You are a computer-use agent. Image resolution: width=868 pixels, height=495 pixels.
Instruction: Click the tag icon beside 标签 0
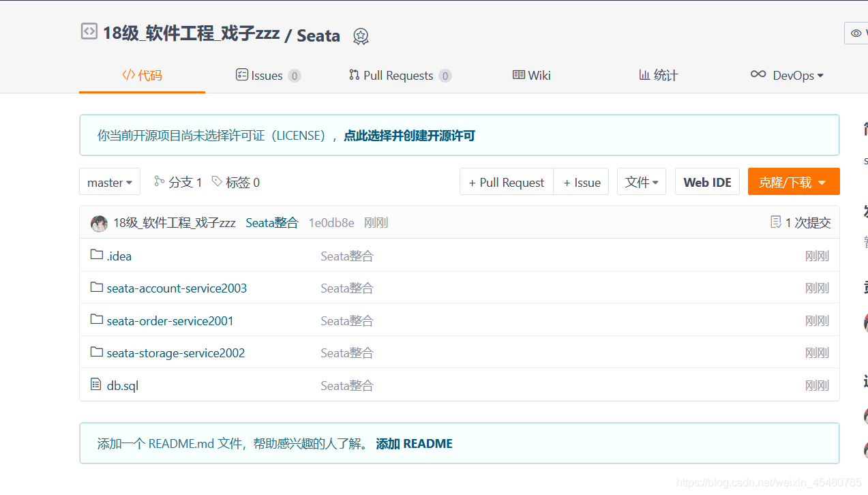tap(217, 181)
